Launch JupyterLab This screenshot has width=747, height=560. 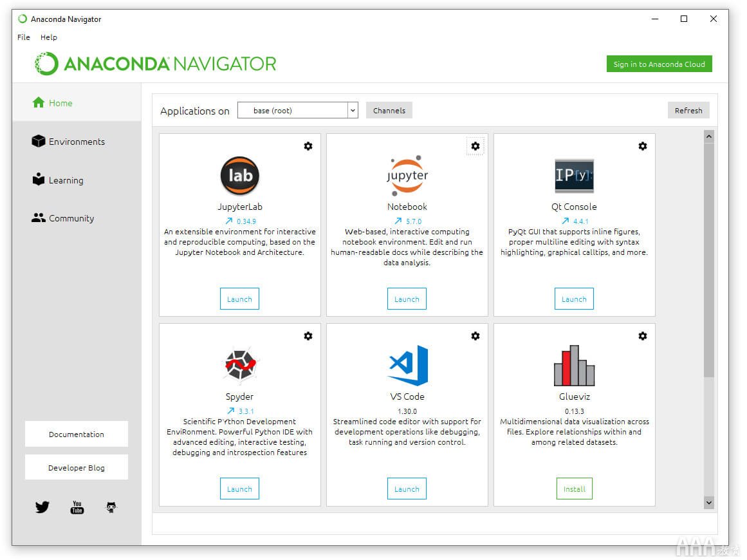[239, 299]
